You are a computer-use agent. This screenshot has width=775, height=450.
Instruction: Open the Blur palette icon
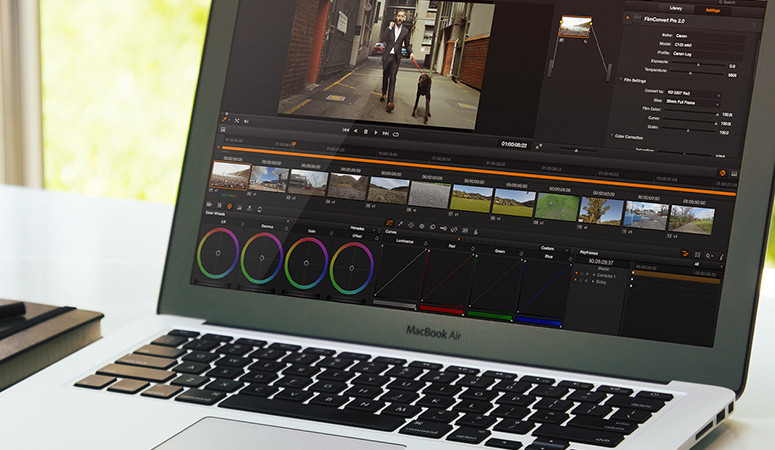tap(432, 227)
